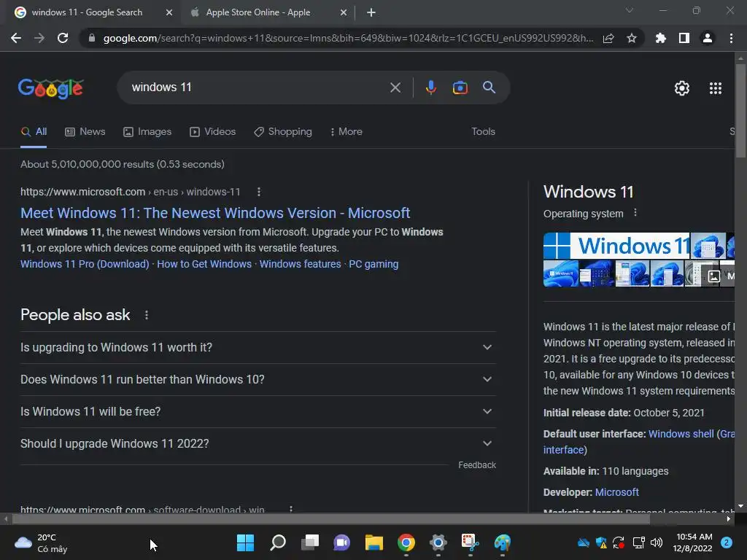Open File Explorer from the taskbar
Viewport: 747px width, 560px height.
pos(374,542)
